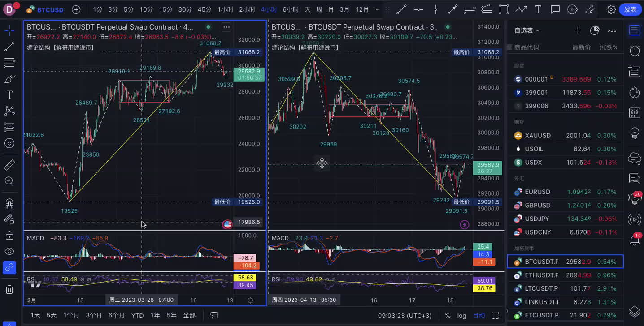Expand the 自选表 watchlist dropdown
The image size is (644, 326).
click(527, 30)
